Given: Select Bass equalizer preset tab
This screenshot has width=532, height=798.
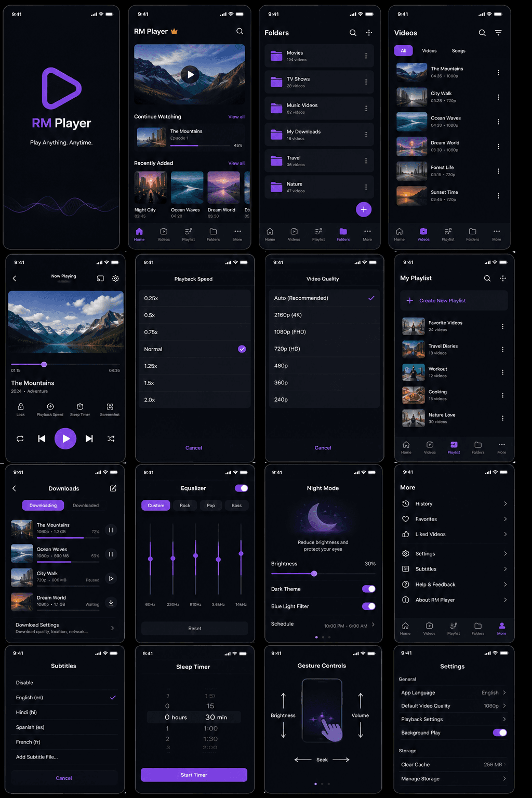Looking at the screenshot, I should 236,506.
